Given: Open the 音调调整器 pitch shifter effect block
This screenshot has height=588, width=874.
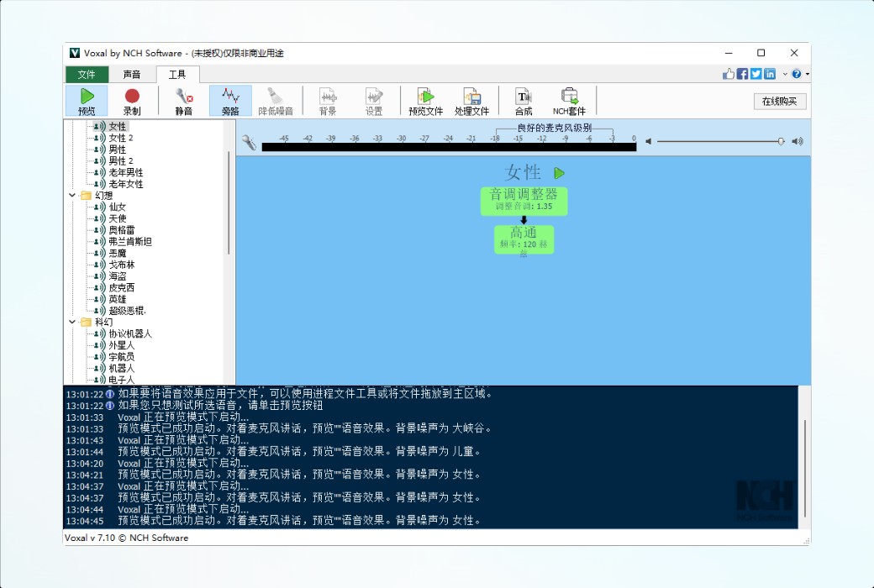Looking at the screenshot, I should coord(524,201).
